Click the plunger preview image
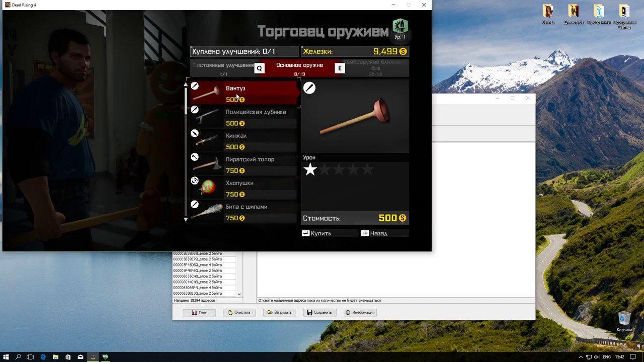Screen dimensions: 644x362 pos(355,117)
